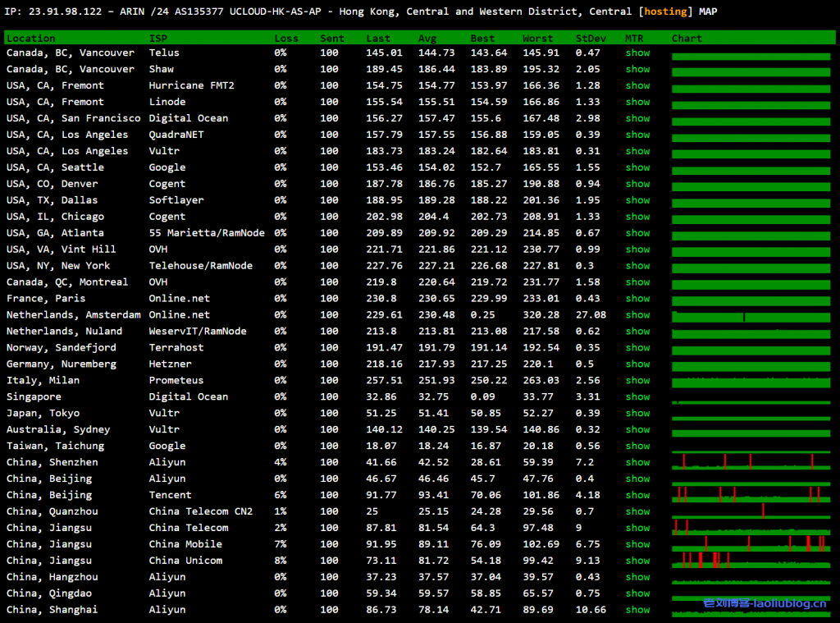The width and height of the screenshot is (840, 623).
Task: Show MTR for Fremont Linode row
Action: [x=637, y=102]
